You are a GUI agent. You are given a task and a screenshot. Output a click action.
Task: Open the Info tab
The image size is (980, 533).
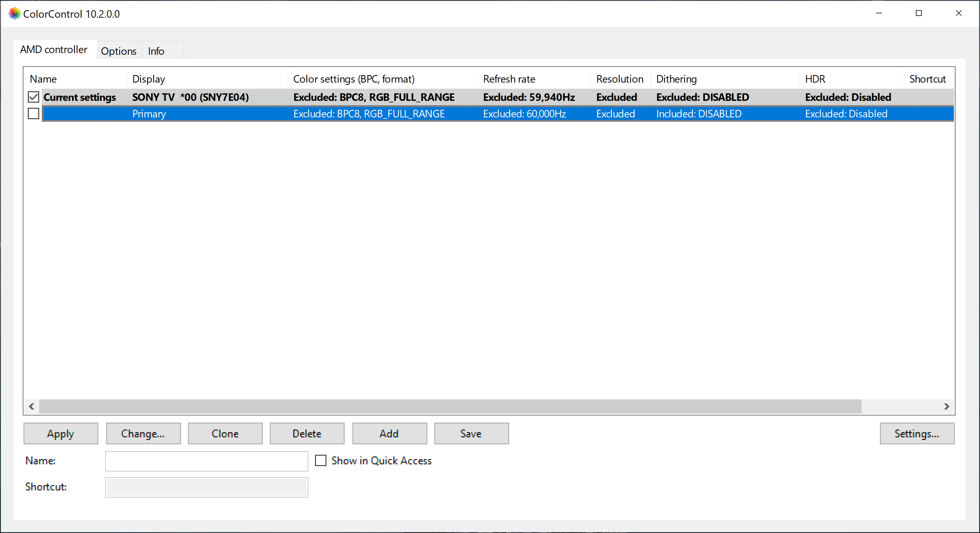[x=156, y=51]
